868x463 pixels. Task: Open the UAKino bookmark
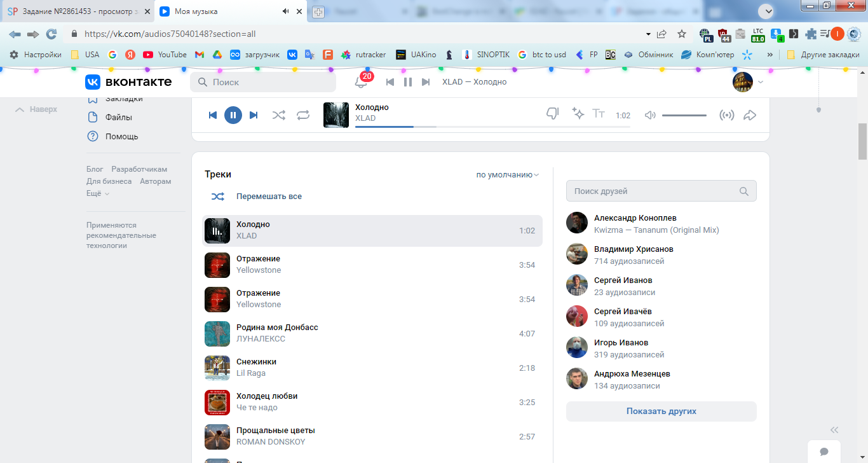pyautogui.click(x=416, y=55)
